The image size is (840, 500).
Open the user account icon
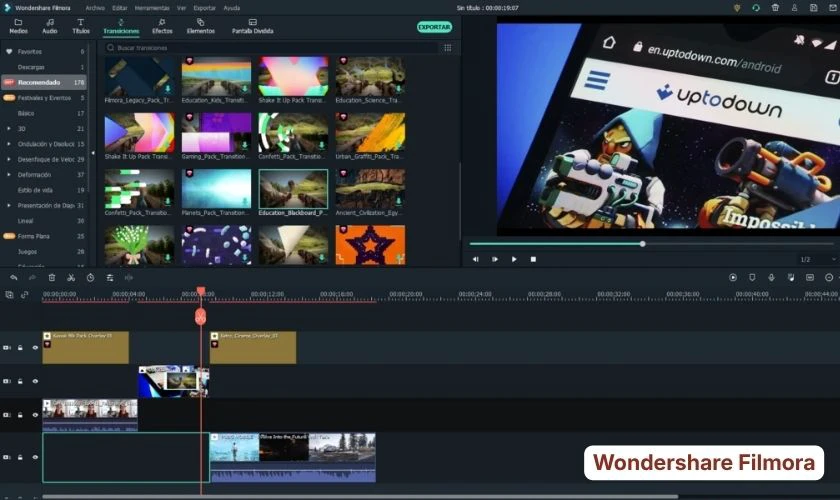[x=794, y=8]
